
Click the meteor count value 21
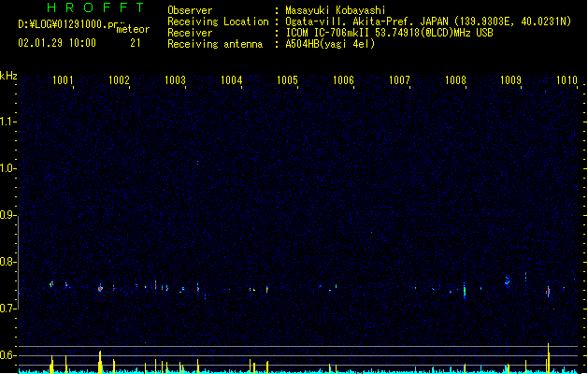pos(136,43)
